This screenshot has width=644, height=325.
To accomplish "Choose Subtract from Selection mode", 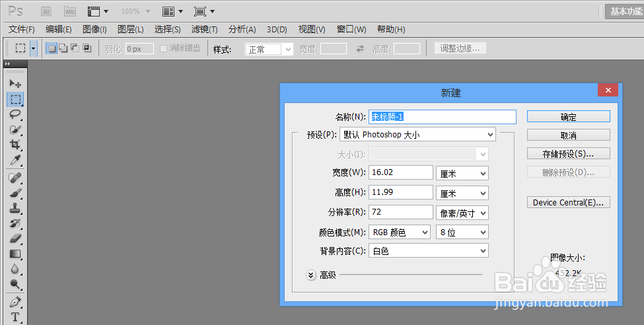I will click(75, 48).
